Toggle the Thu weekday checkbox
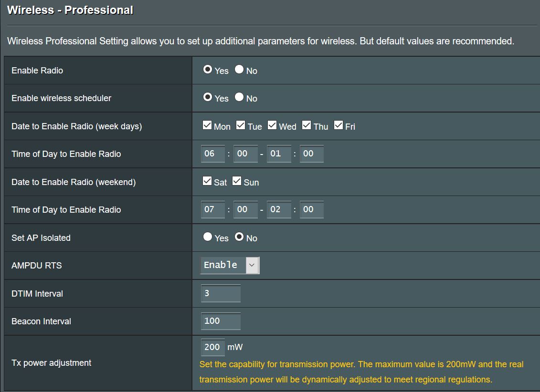This screenshot has width=540, height=392. click(307, 125)
